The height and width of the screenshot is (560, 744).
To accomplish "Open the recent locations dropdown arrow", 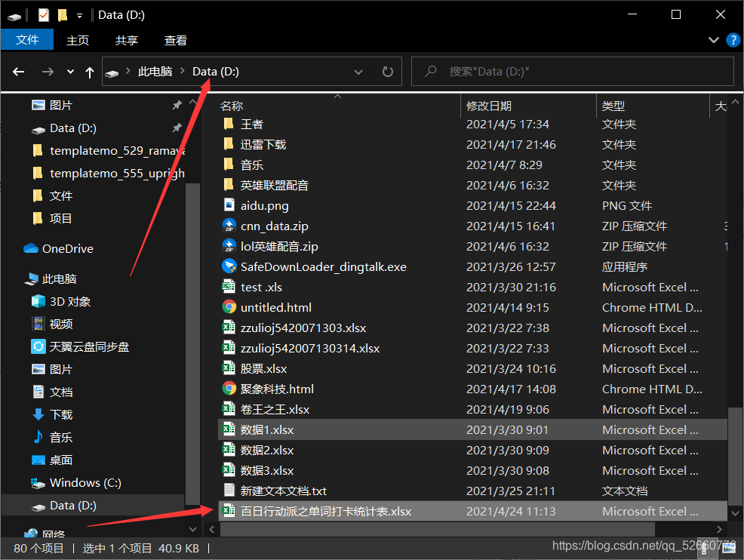I will coord(70,72).
